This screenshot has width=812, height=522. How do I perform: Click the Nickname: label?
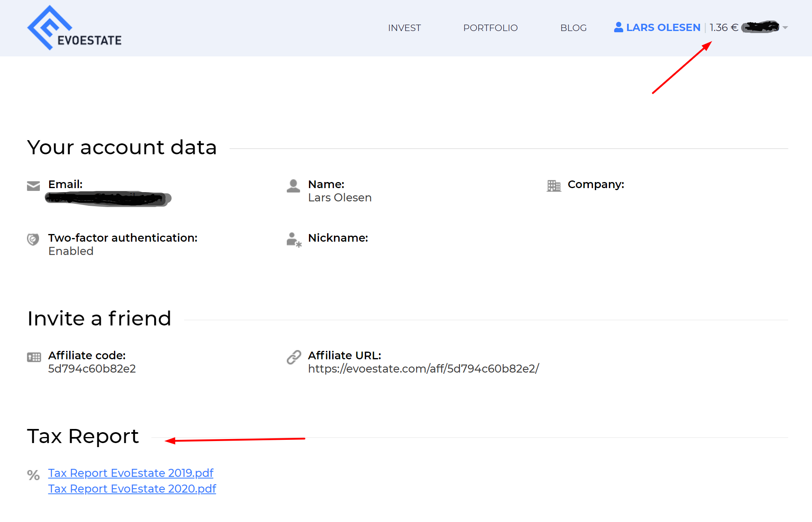tap(338, 238)
